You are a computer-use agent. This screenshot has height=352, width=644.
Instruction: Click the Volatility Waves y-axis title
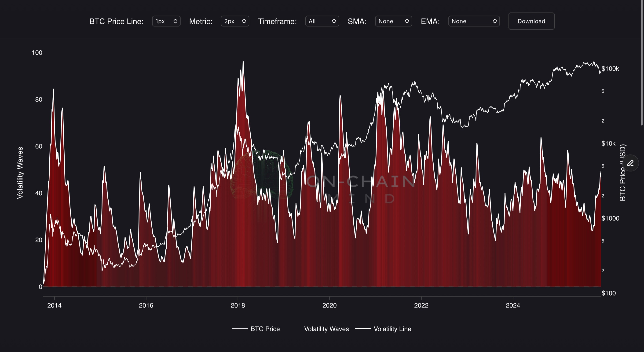(20, 173)
